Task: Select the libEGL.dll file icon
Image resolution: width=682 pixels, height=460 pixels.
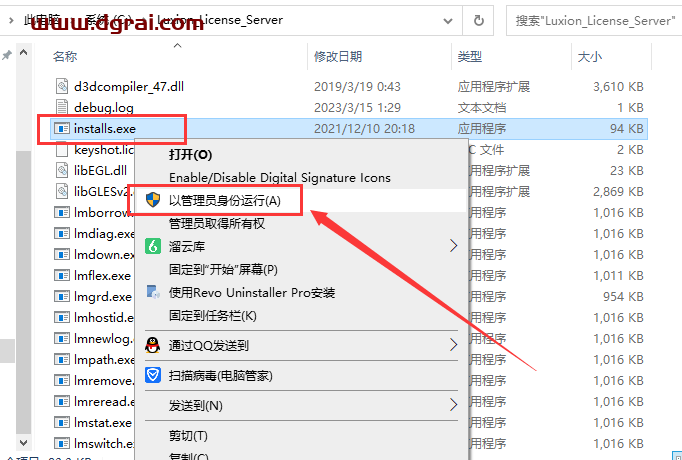Action: coord(62,170)
